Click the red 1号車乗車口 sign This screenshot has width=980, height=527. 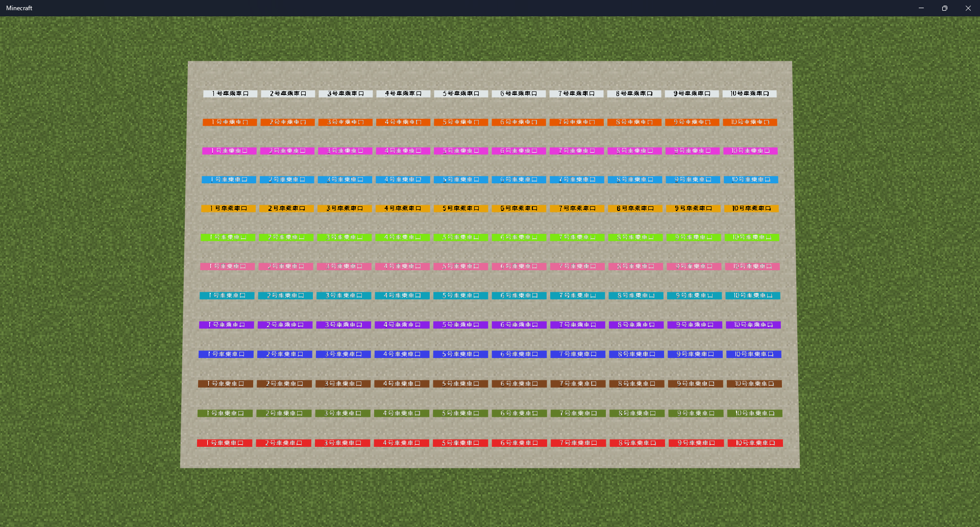[x=225, y=443]
